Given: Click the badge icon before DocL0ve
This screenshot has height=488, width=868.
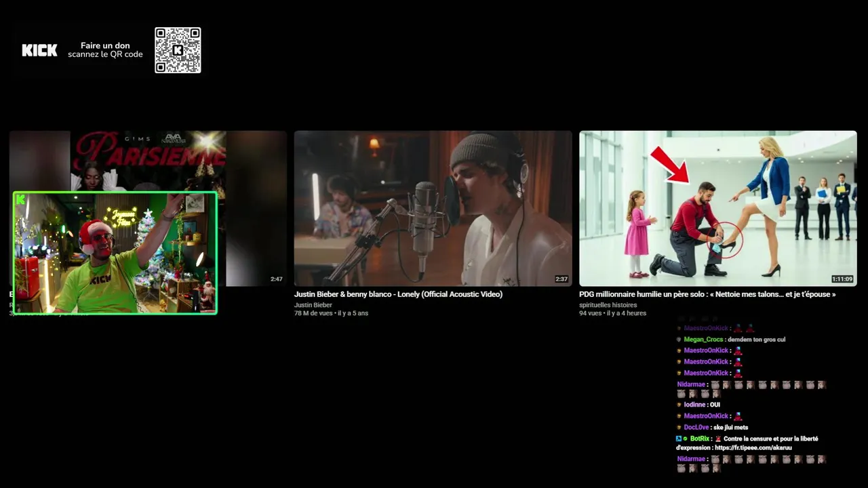Looking at the screenshot, I should (x=679, y=428).
